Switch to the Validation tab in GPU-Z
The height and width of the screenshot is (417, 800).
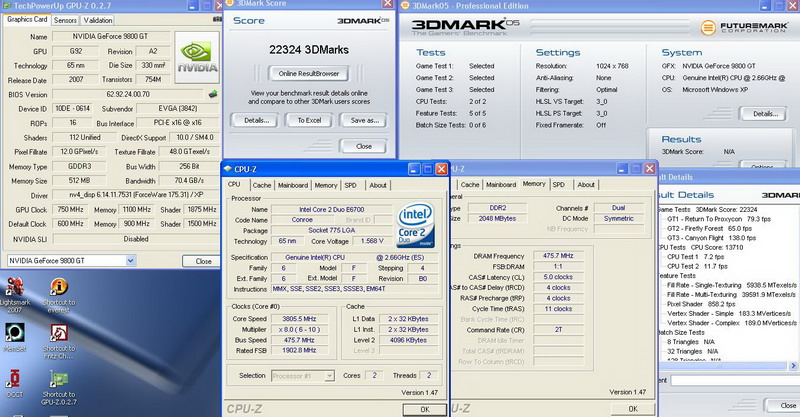coord(97,20)
